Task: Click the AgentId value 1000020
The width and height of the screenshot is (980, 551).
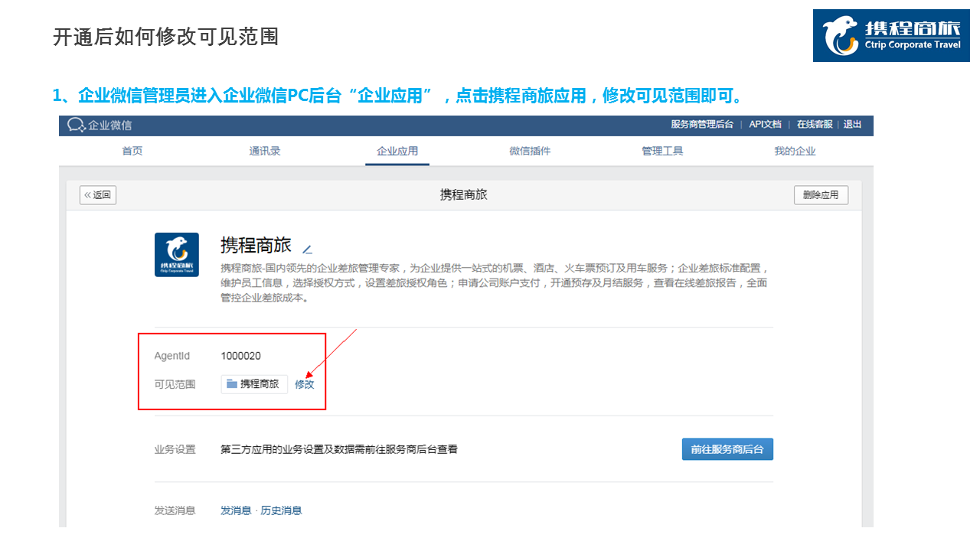Action: 241,356
